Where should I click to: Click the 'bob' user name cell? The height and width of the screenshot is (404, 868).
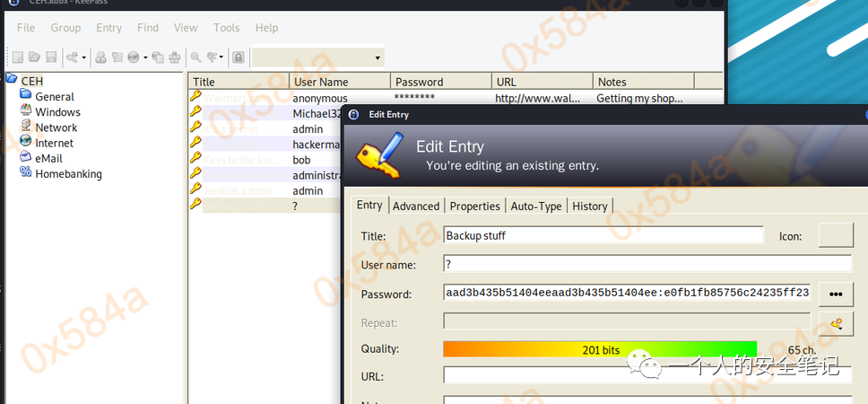(x=301, y=160)
